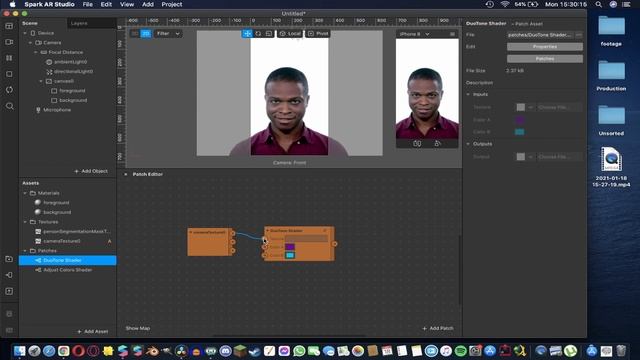640x360 pixels.
Task: Click the Patches button in inspector
Action: click(545, 59)
